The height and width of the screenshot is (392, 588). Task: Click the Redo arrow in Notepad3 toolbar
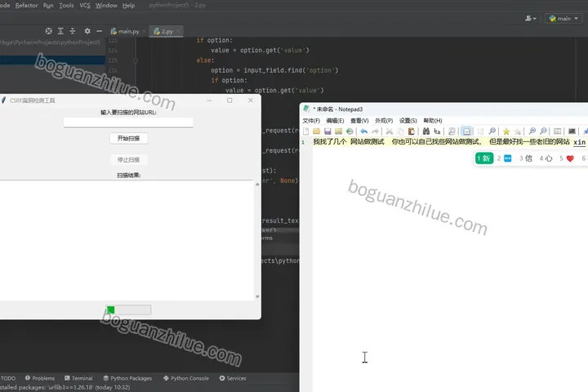pos(375,131)
